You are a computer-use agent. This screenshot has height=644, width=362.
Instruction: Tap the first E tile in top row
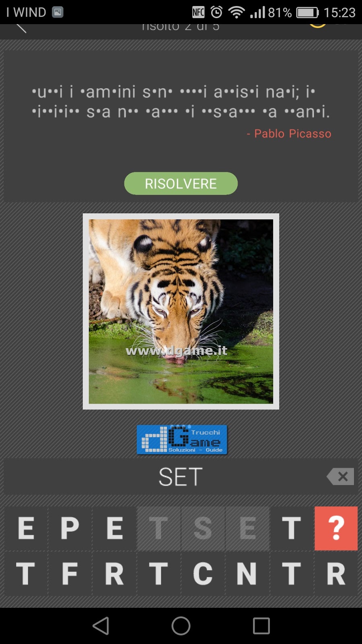(x=26, y=528)
